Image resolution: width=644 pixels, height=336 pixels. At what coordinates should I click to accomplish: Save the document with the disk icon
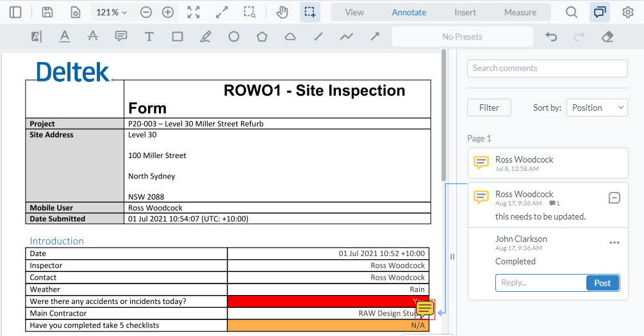tap(47, 12)
